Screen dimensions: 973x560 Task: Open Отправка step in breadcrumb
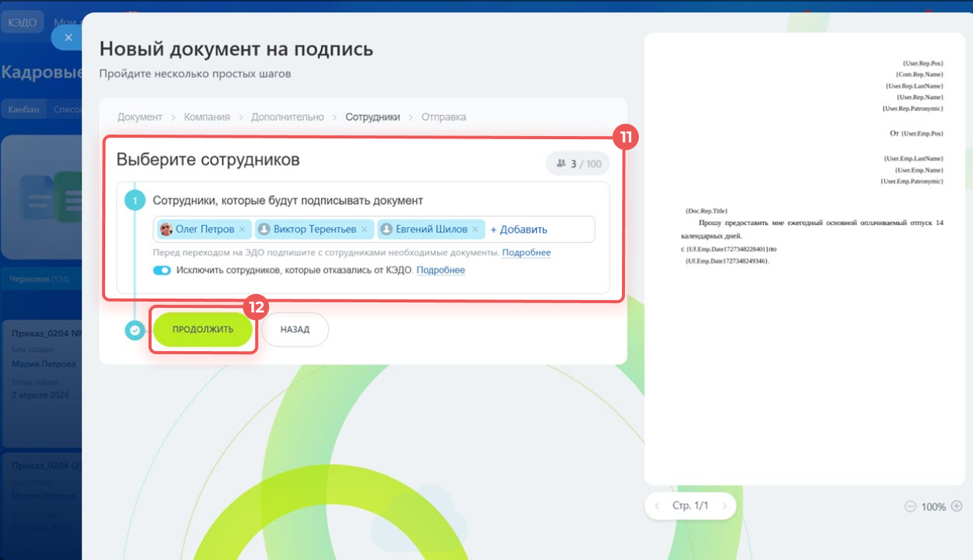[x=443, y=118]
